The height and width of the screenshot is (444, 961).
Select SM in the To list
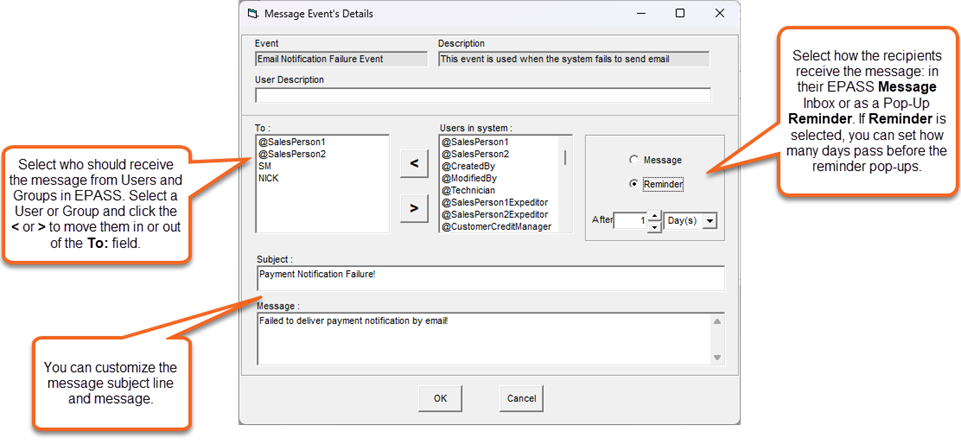point(265,166)
